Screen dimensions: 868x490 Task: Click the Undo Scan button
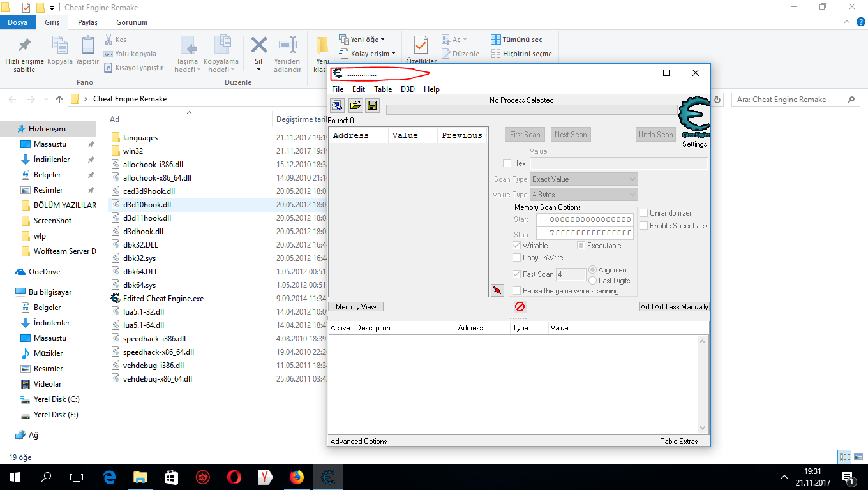tap(655, 135)
